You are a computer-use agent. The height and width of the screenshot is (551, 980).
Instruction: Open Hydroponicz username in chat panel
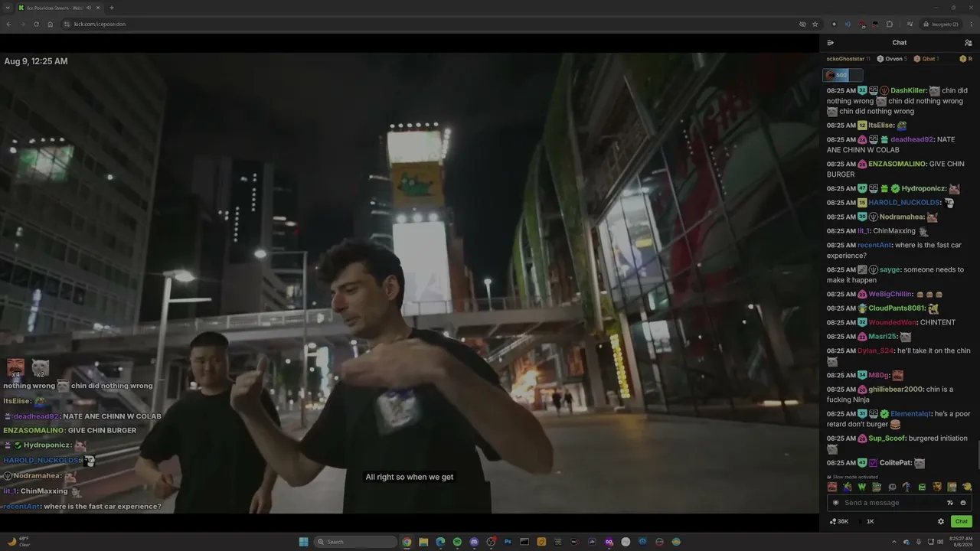(x=923, y=188)
